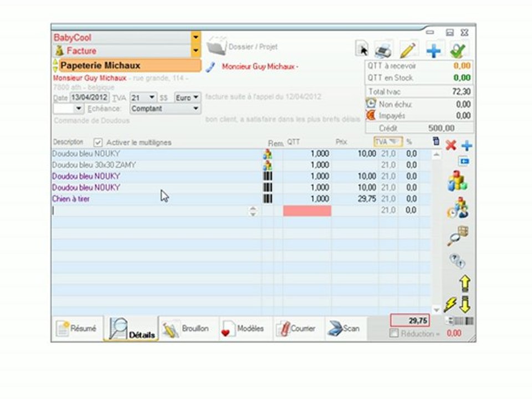Click the date field 13/04/2012
The height and width of the screenshot is (399, 532).
tap(90, 98)
